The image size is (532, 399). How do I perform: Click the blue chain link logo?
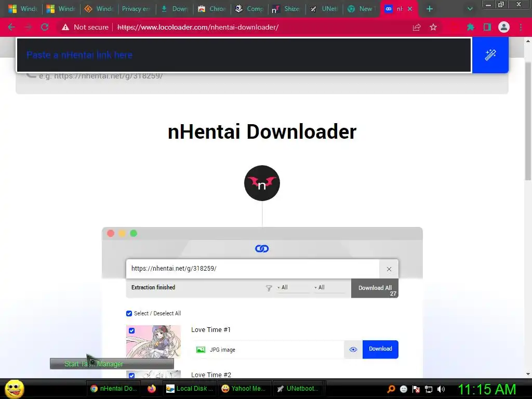click(x=262, y=249)
